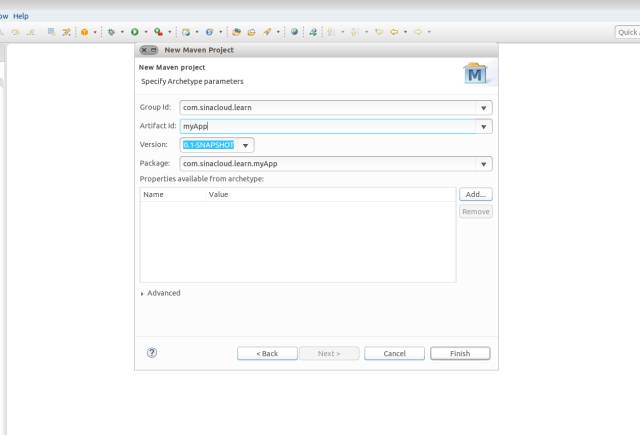The width and height of the screenshot is (640, 435).
Task: Open the Artifact Id dropdown arrow
Action: pyautogui.click(x=484, y=127)
